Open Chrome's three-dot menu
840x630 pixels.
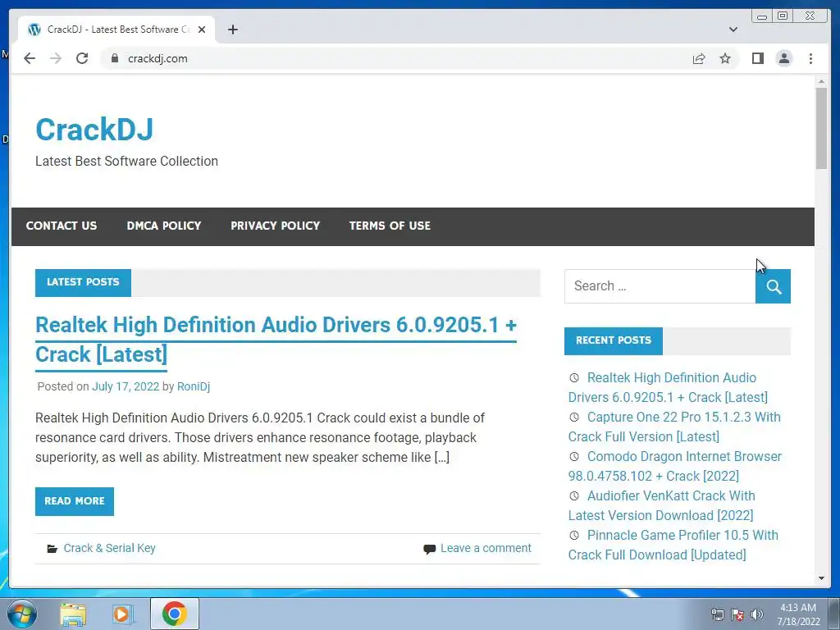pos(810,58)
